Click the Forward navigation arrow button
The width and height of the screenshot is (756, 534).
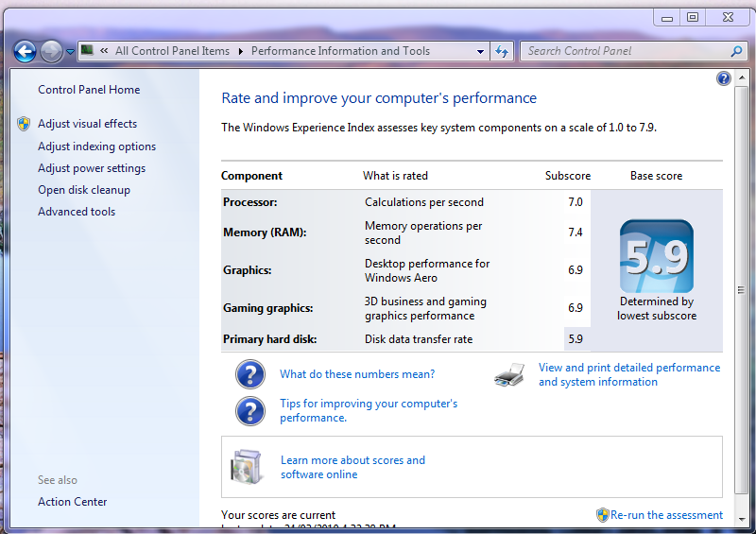51,51
